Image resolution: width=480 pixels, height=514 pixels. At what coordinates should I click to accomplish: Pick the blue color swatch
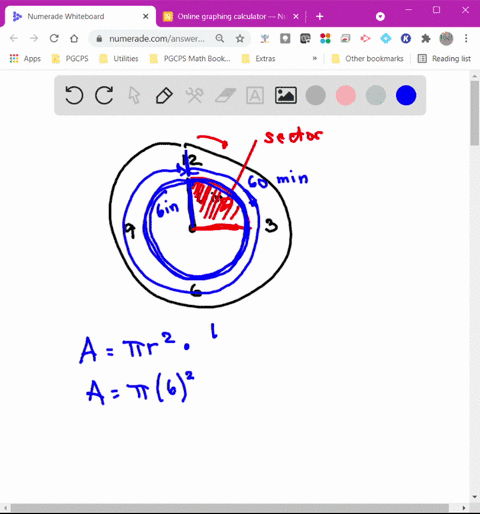click(406, 95)
